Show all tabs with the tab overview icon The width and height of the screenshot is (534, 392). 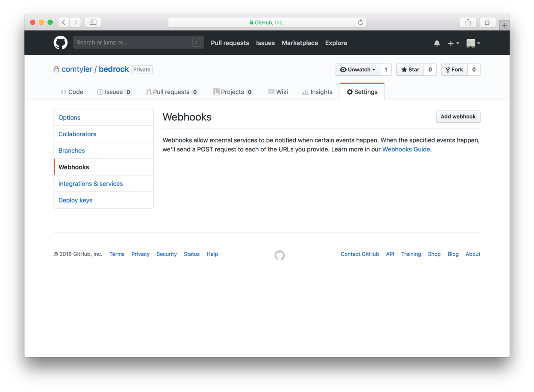click(x=488, y=22)
